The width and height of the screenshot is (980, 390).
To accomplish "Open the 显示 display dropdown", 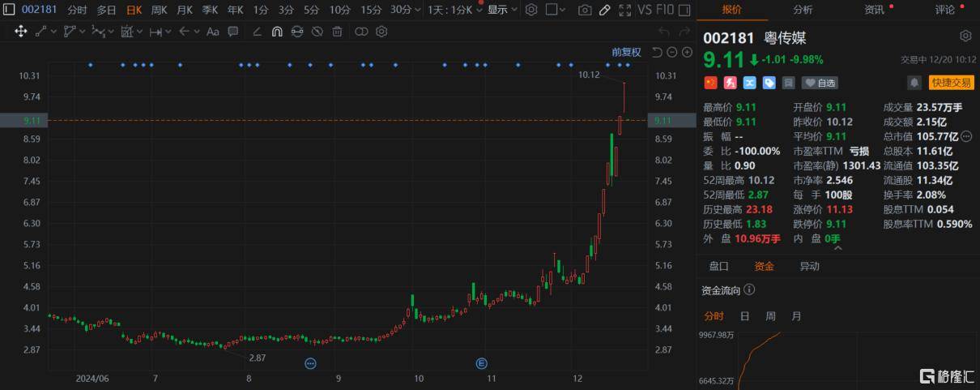I will click(502, 10).
